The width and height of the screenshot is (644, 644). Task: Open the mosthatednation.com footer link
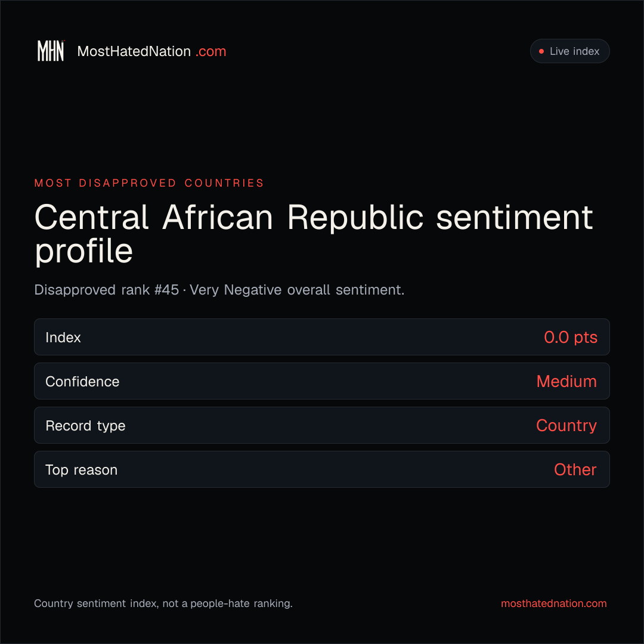point(553,603)
